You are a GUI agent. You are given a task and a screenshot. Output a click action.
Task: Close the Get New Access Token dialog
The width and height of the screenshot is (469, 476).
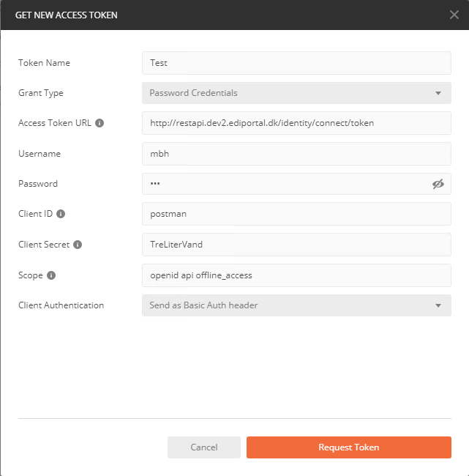pos(454,15)
